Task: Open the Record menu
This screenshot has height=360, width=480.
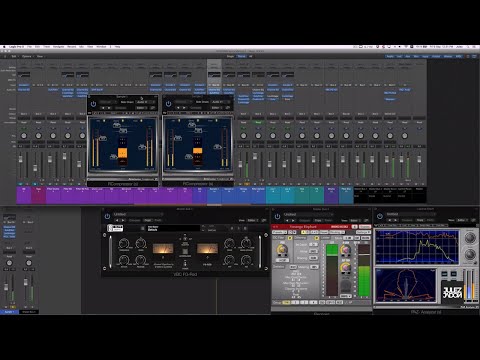Action: pos(72,47)
